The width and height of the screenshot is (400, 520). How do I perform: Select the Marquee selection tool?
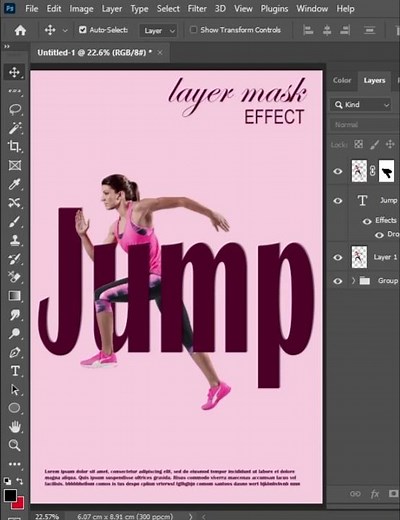tap(14, 91)
